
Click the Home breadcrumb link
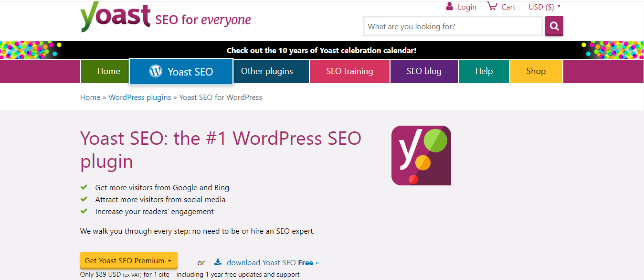(x=90, y=97)
